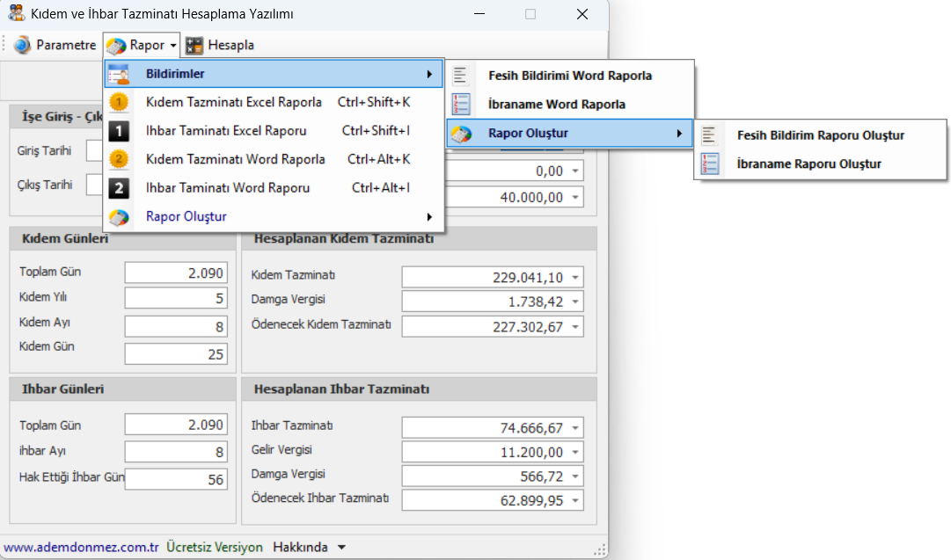Select İbraname Raporu Oluştur
This screenshot has height=560, width=951.
coord(808,164)
